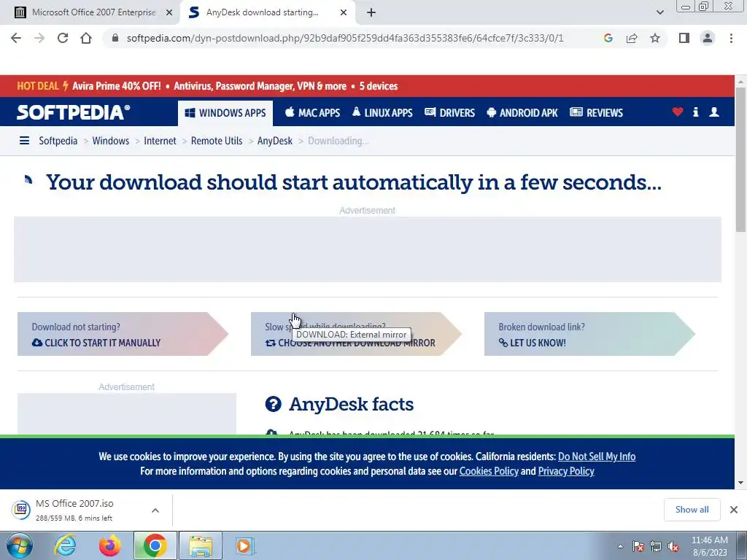
Task: Click Let Us Know broken link button
Action: point(589,334)
